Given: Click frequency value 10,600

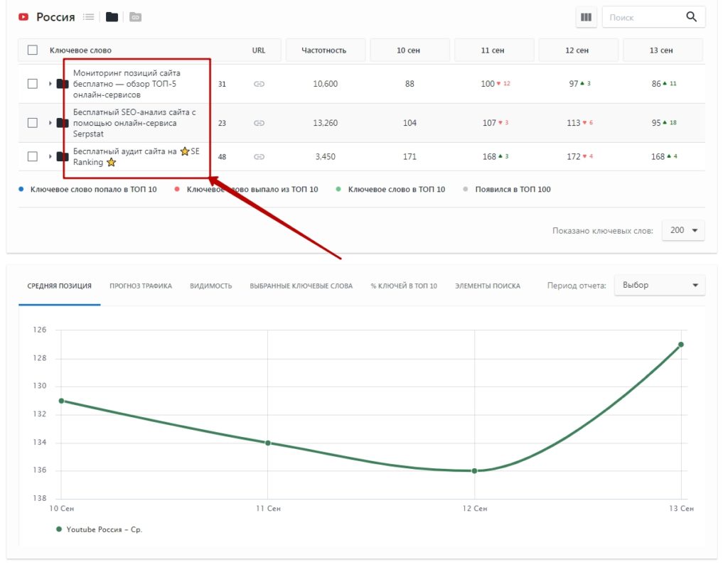Looking at the screenshot, I should [325, 84].
